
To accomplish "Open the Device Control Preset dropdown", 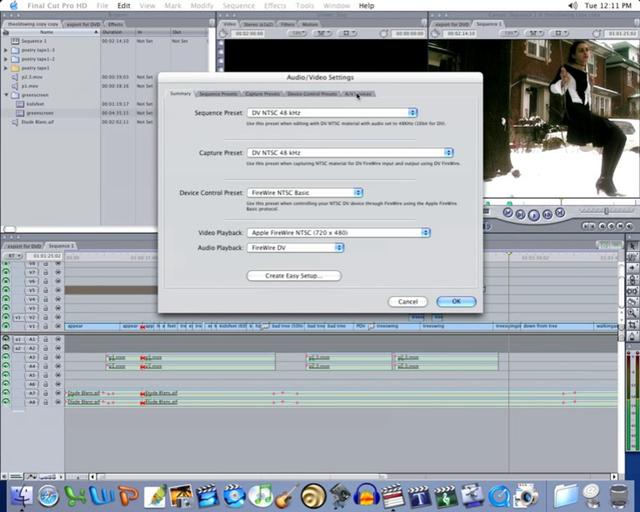I will [x=305, y=193].
